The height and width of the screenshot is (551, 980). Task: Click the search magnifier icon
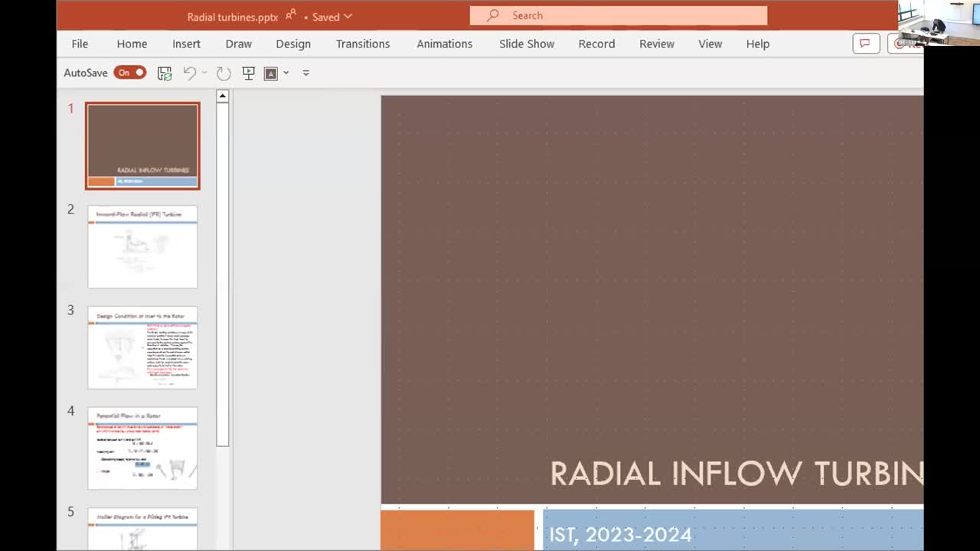pos(493,15)
